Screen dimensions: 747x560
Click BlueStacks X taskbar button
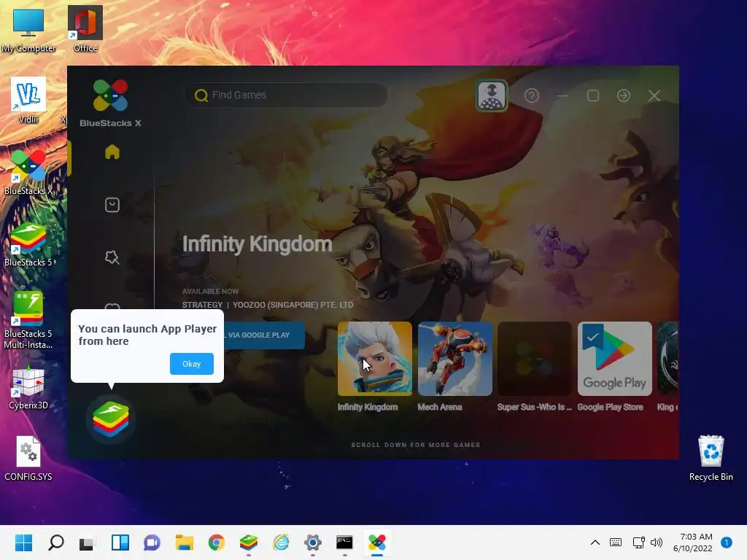tap(377, 542)
